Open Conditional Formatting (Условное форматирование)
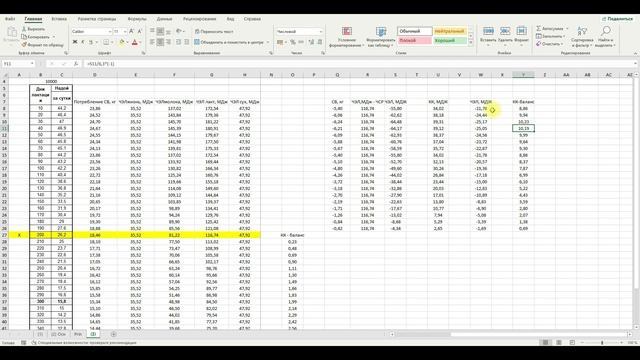This screenshot has width=640, height=360. (347, 37)
